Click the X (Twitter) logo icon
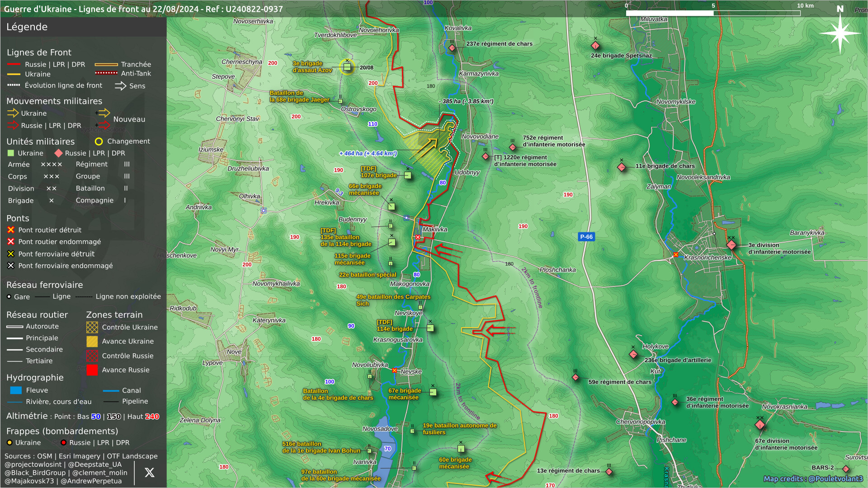Screen dimensions: 868x488 [x=149, y=473]
